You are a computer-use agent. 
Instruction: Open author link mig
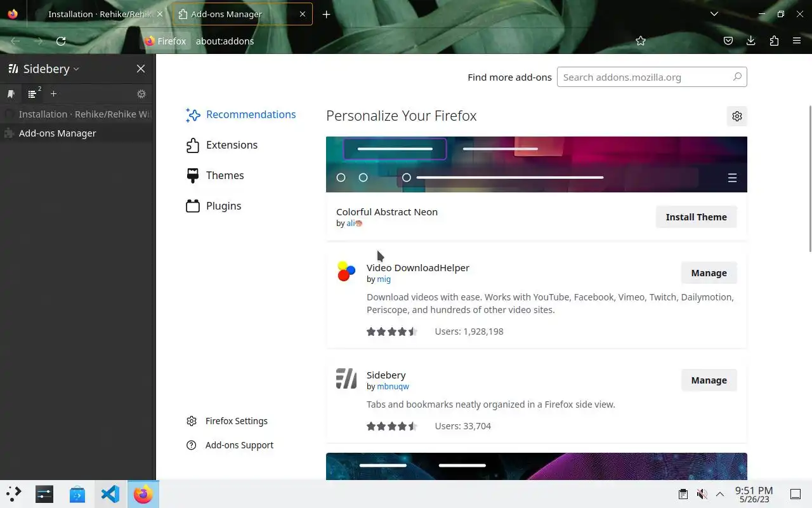(384, 279)
